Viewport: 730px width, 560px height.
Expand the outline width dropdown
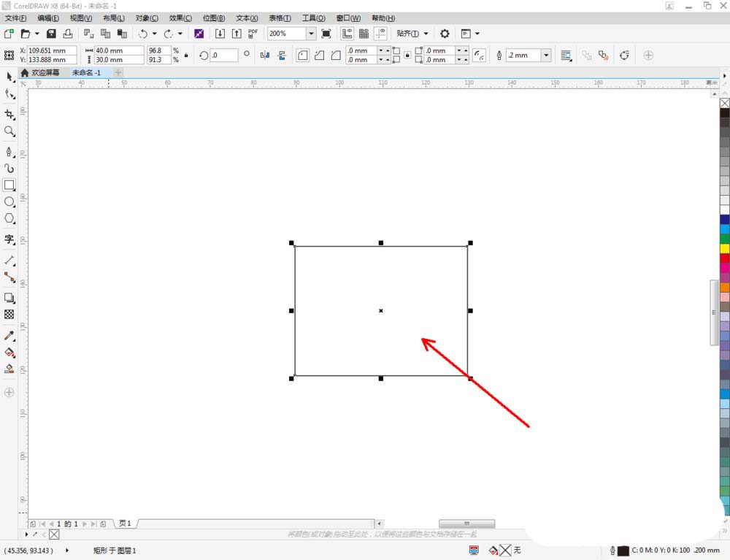pyautogui.click(x=545, y=55)
